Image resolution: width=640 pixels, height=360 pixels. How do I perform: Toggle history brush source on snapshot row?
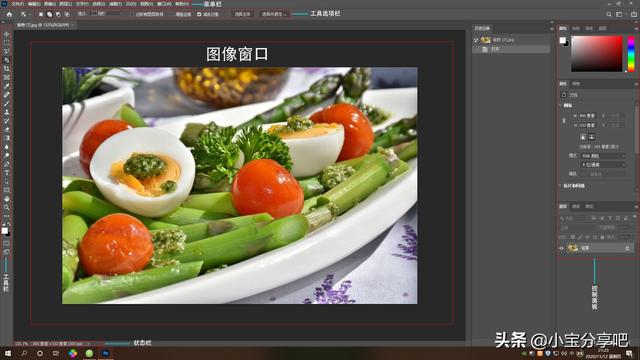[x=476, y=40]
